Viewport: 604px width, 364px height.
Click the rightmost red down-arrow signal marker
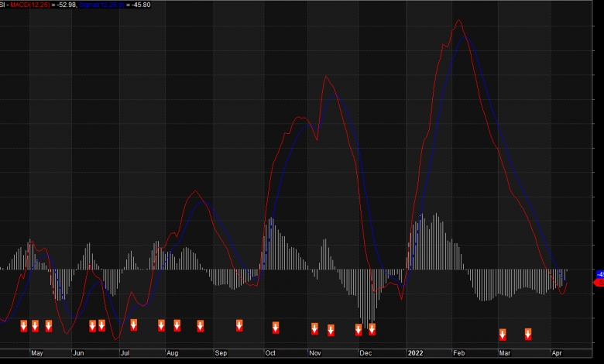(x=528, y=334)
